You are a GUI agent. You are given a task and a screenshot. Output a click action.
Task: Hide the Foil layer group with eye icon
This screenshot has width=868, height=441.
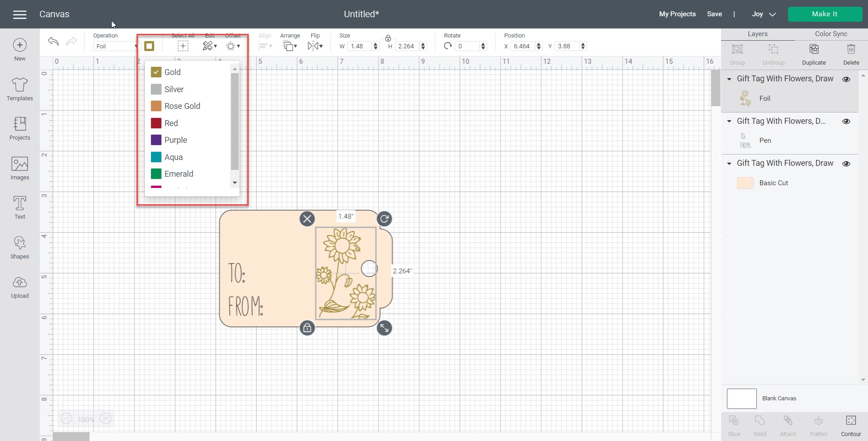(x=846, y=79)
